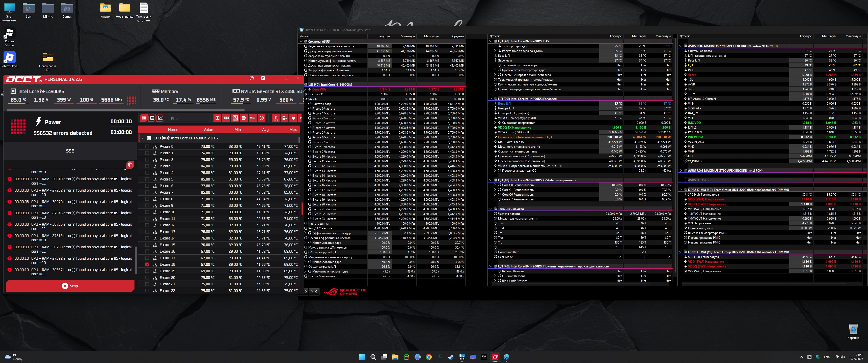
Task: Click the Среднее column header in HWiNFO
Action: tap(457, 36)
